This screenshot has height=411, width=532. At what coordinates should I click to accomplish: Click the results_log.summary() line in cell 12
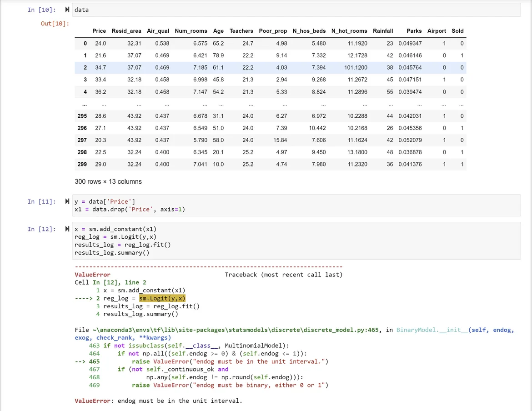(111, 252)
